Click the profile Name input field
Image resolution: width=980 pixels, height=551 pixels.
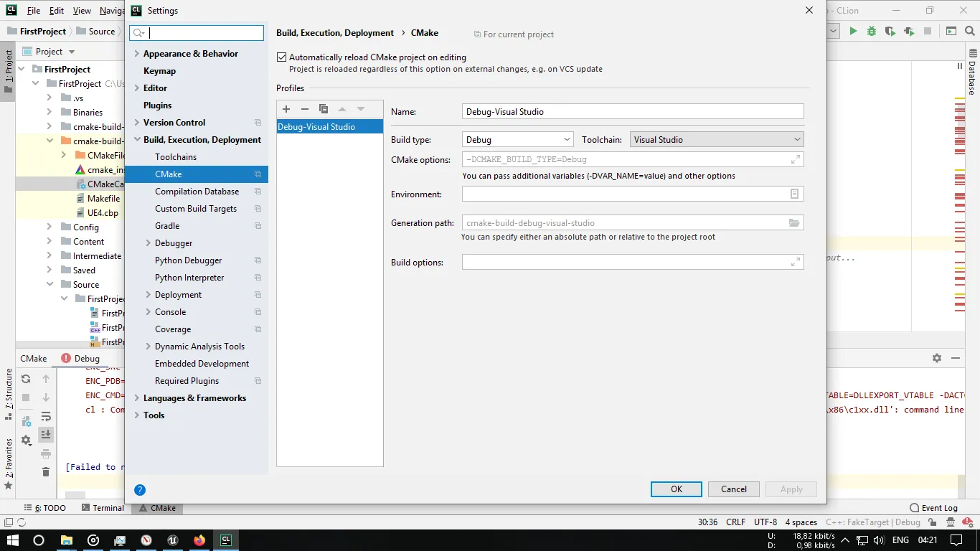tap(633, 111)
